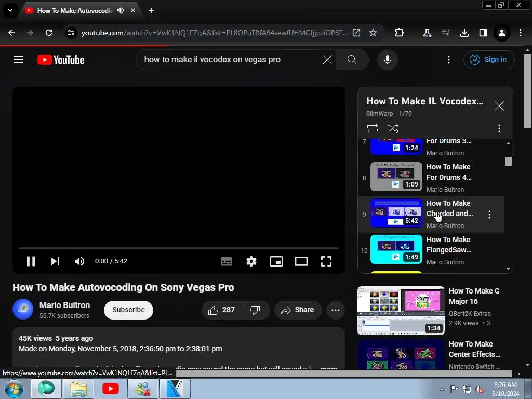
Task: Skip to next video in playlist
Action: 55,261
